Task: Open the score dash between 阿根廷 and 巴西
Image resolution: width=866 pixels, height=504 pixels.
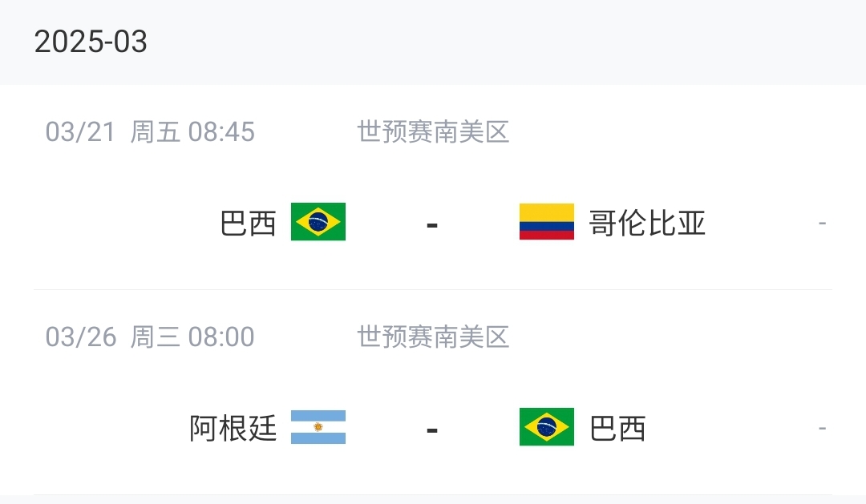Action: coord(432,429)
